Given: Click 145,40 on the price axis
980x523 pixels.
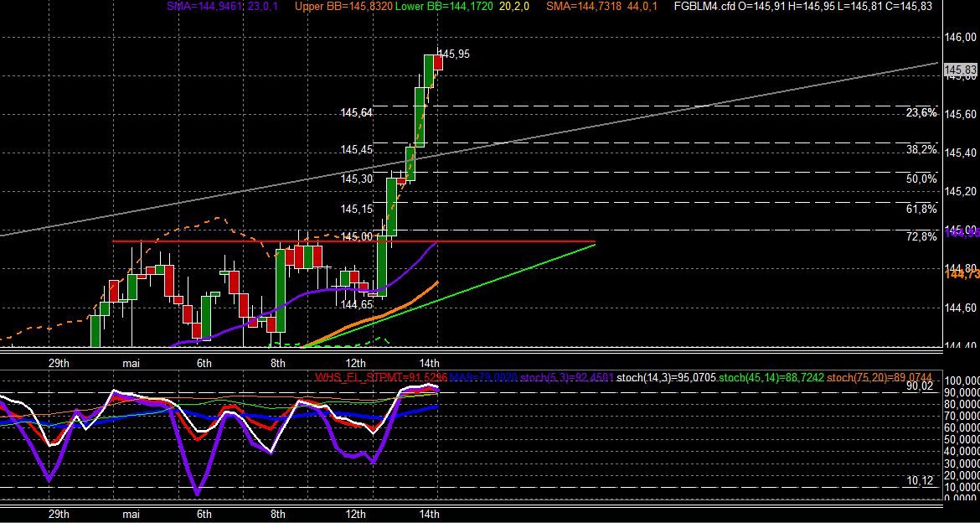Looking at the screenshot, I should click(962, 153).
